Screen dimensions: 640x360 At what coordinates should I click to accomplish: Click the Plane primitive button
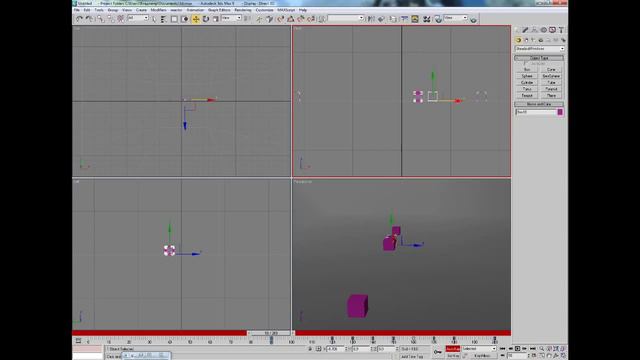[551, 95]
